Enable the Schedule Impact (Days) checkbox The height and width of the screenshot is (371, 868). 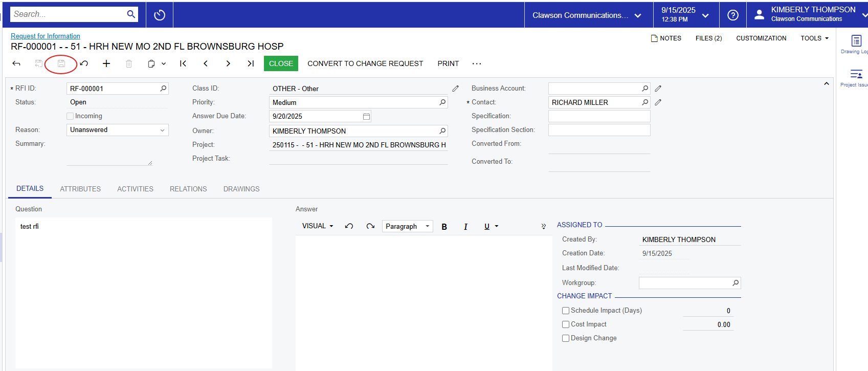566,311
